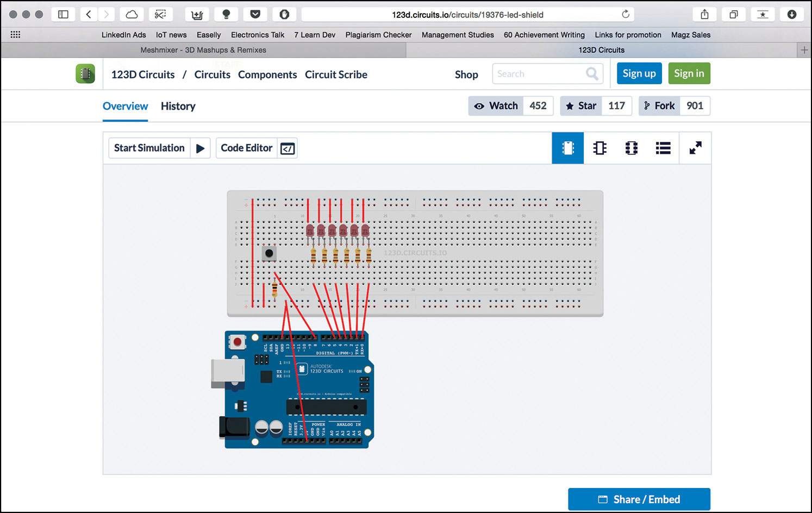Select the breadboard lab view icon
This screenshot has height=513, width=812.
[x=567, y=148]
